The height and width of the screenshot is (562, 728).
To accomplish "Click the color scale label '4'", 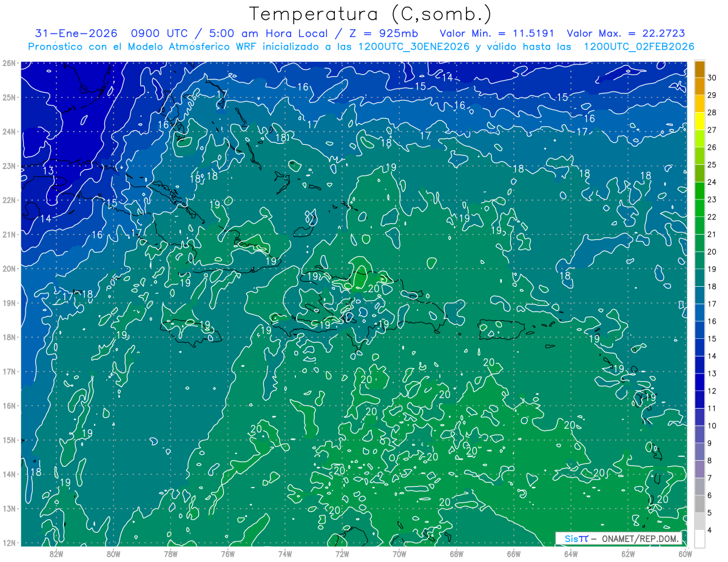I will [710, 530].
